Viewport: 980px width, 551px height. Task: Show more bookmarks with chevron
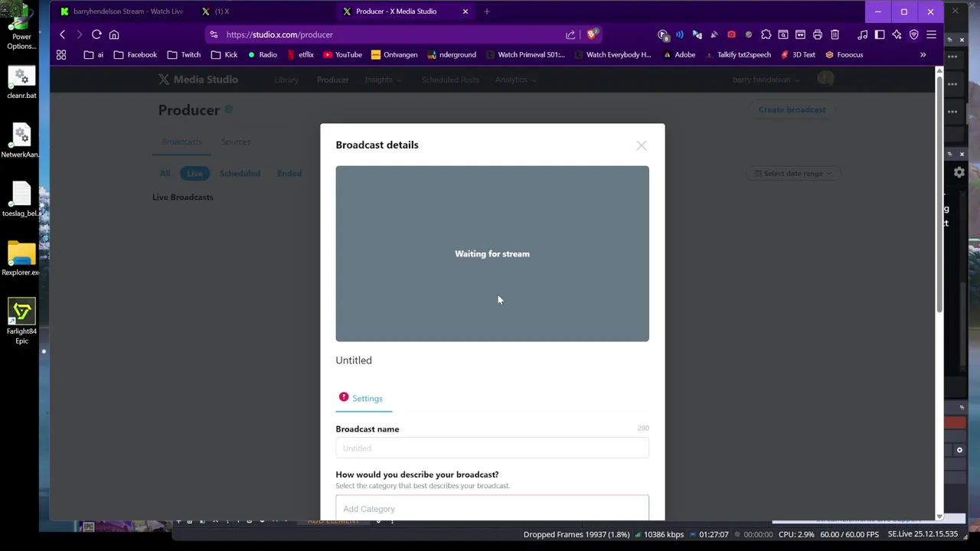(x=923, y=55)
